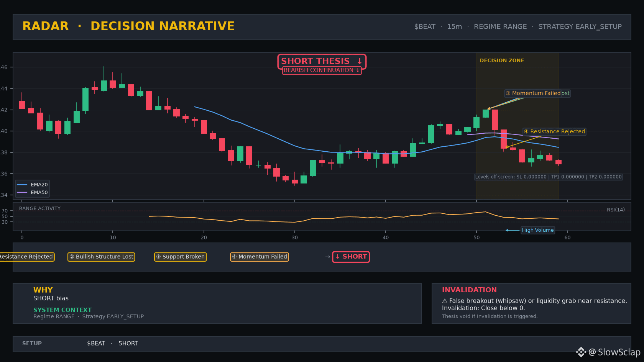Click the 70 level on the RSI axis
Image resolution: width=644 pixels, height=362 pixels.
pyautogui.click(x=5, y=211)
